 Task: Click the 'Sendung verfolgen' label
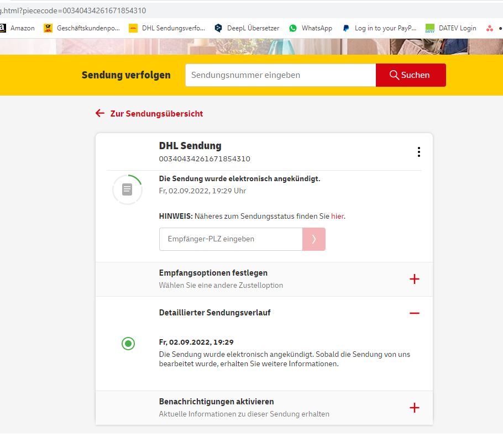[x=126, y=75]
